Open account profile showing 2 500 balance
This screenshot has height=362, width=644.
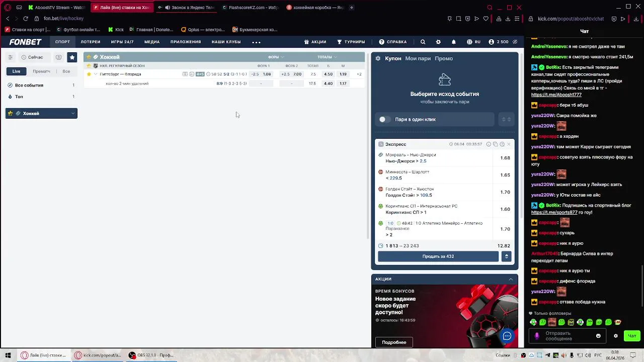[x=498, y=42]
